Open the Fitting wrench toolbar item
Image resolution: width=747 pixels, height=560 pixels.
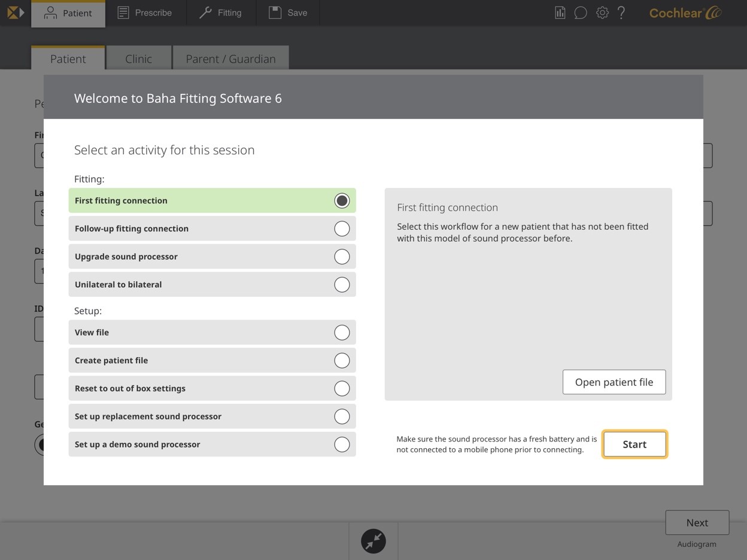click(x=221, y=13)
